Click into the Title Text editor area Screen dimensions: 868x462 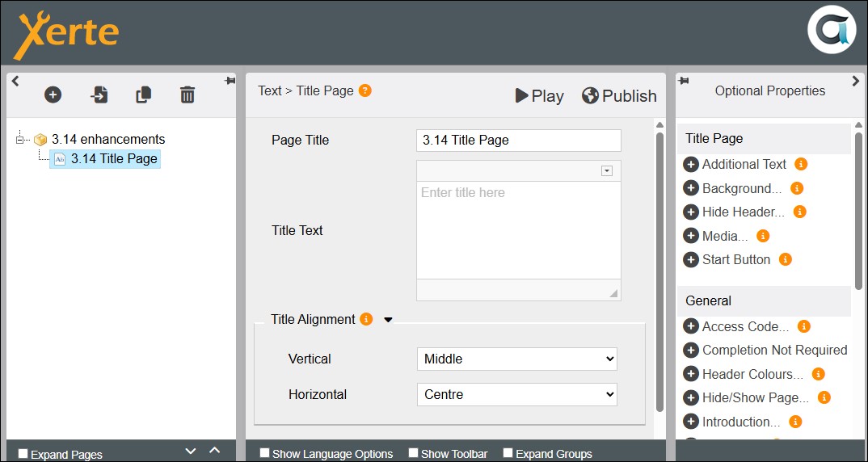click(x=519, y=230)
